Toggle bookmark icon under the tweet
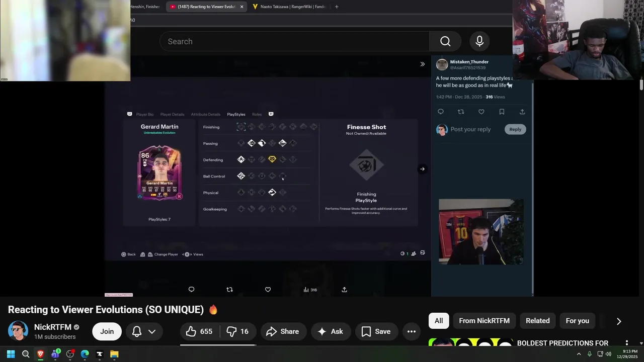This screenshot has width=644, height=362. click(502, 112)
